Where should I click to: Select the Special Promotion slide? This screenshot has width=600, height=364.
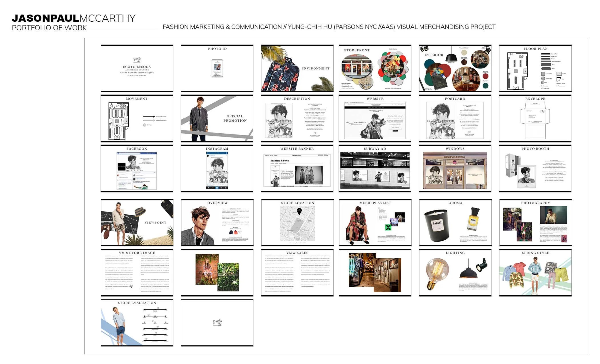pos(217,118)
